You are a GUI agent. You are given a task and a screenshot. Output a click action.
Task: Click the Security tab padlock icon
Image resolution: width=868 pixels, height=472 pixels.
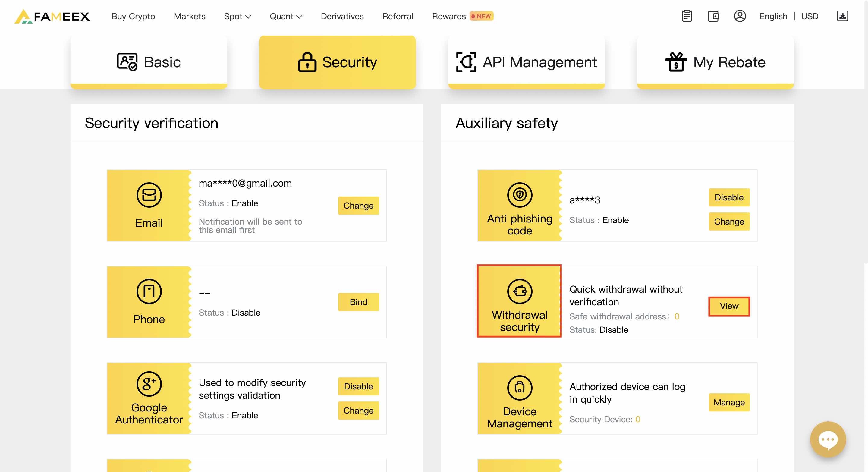coord(307,62)
